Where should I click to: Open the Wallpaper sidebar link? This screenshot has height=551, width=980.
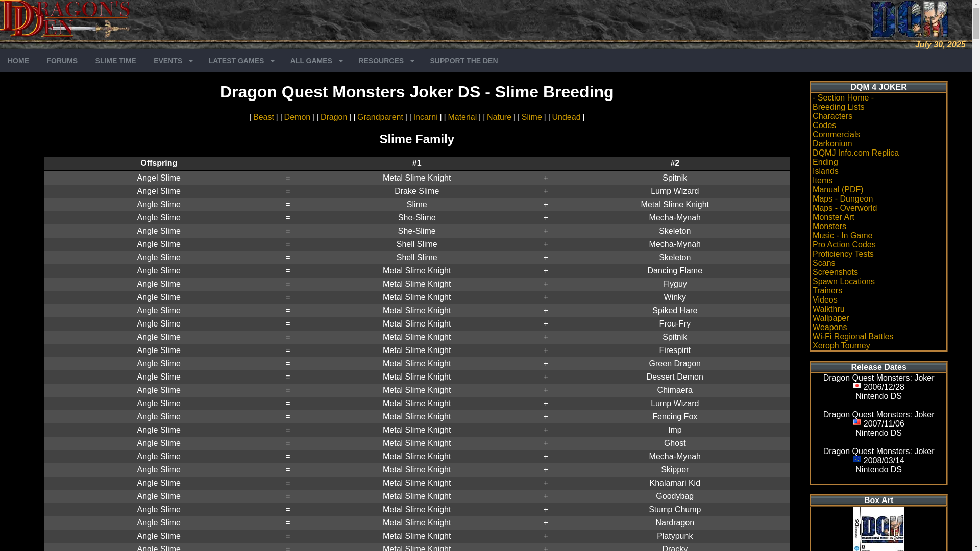point(830,318)
